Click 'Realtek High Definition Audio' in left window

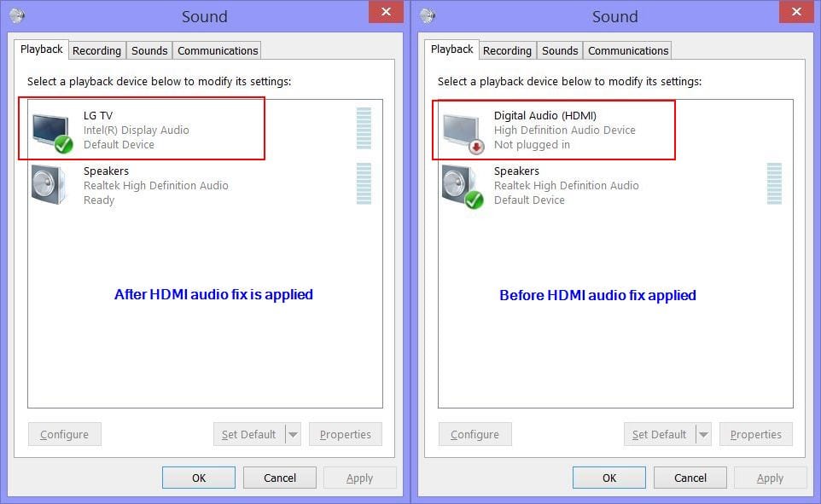tap(156, 185)
